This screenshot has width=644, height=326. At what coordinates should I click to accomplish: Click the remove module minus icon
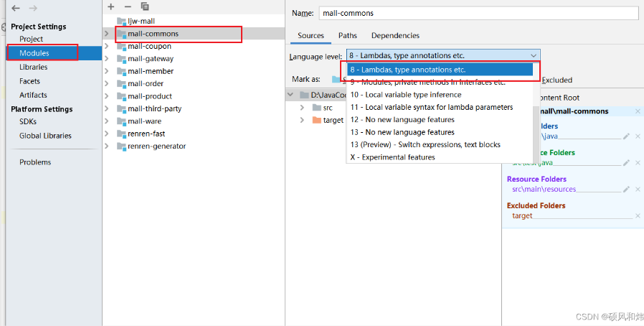coord(128,6)
